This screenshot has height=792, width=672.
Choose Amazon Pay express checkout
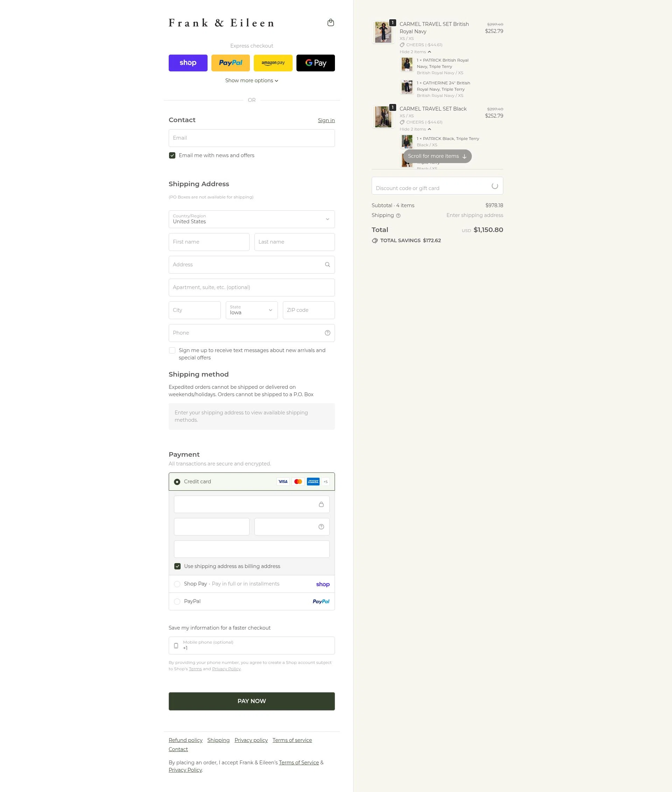pyautogui.click(x=273, y=63)
